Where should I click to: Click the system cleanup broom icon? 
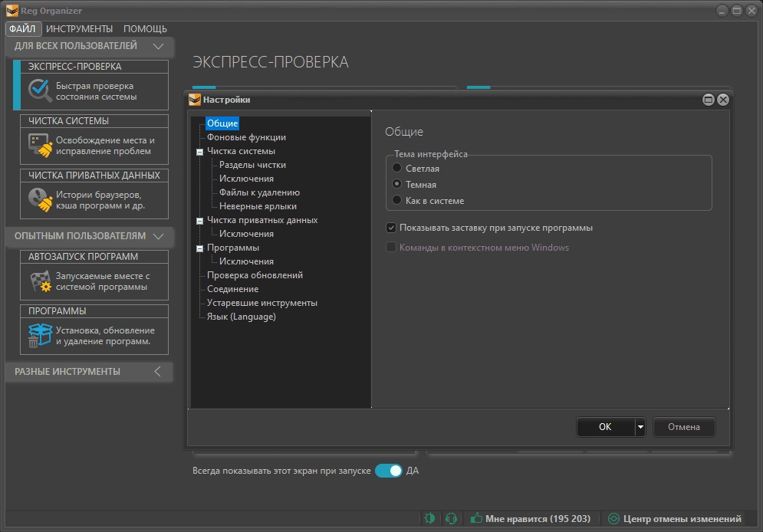(40, 146)
